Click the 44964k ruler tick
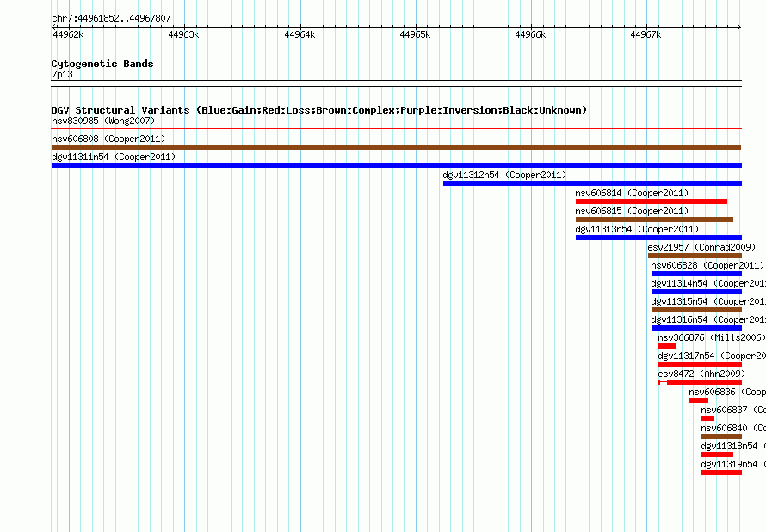 pos(300,34)
